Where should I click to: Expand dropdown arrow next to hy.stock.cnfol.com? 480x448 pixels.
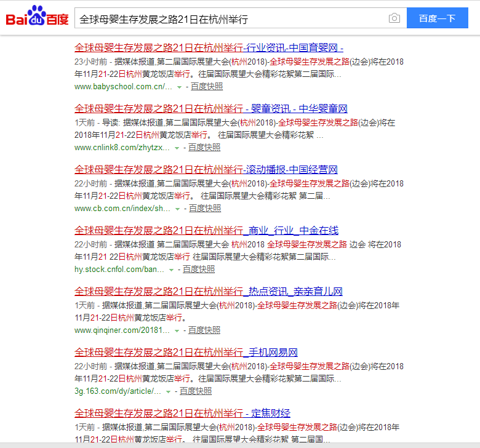tap(171, 270)
